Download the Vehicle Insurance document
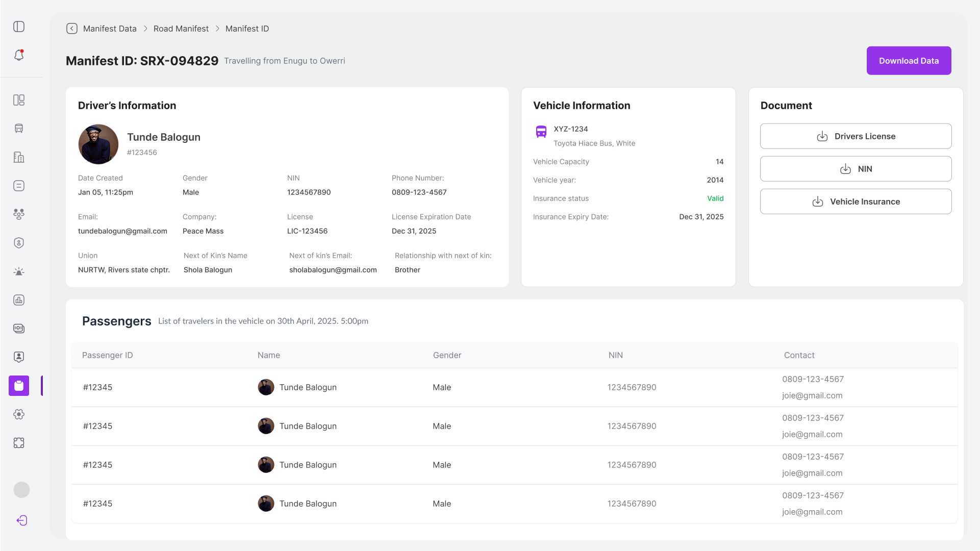This screenshot has width=980, height=551. [x=856, y=202]
